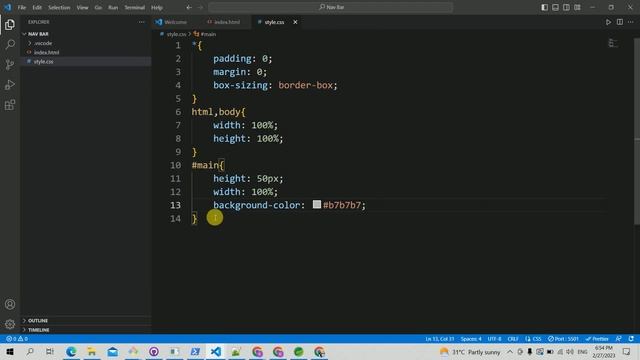
Task: Click the Prettier status bar item
Action: (x=597, y=339)
